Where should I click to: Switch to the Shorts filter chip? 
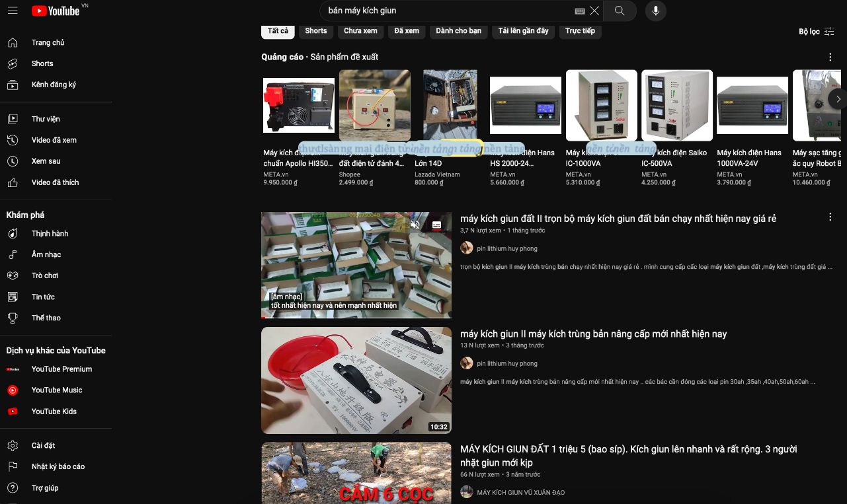tap(315, 31)
